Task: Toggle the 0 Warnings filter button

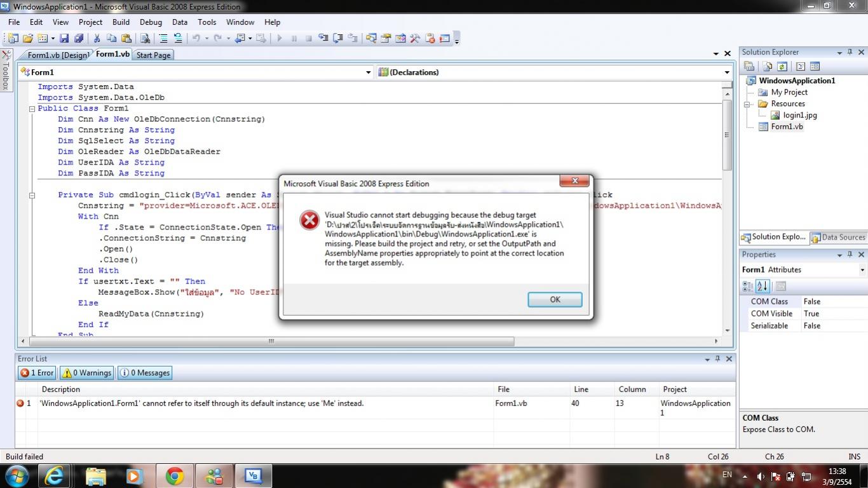Action: (x=87, y=373)
